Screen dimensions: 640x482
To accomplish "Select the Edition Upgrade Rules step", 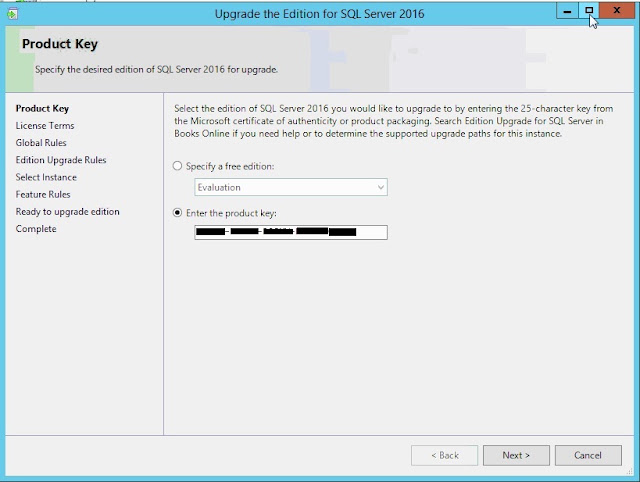I will 61,160.
